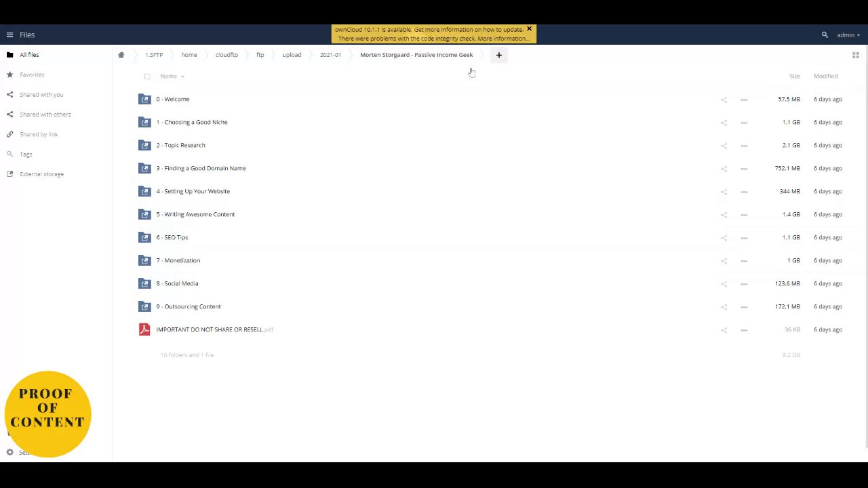
Task: Open 9 - Outsourcing Content folder
Action: pyautogui.click(x=189, y=306)
